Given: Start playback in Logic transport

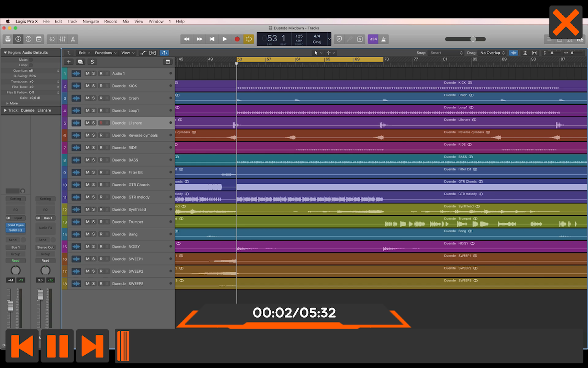Looking at the screenshot, I should [225, 39].
